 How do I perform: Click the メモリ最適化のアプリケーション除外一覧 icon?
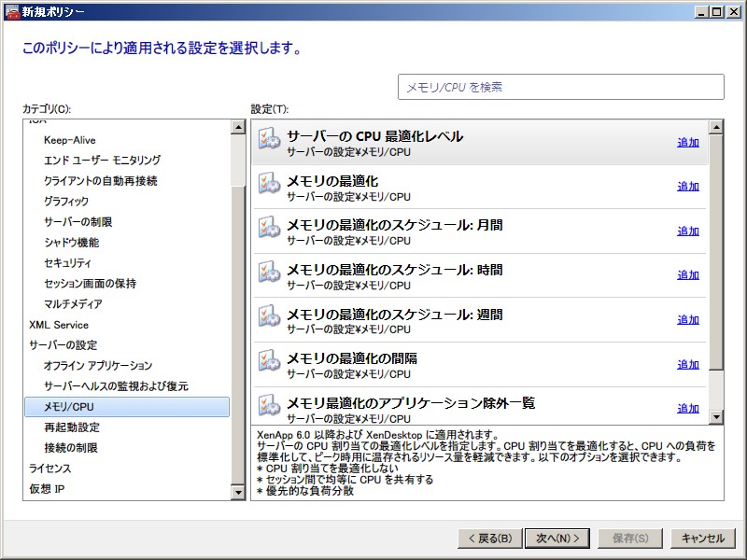click(x=269, y=405)
